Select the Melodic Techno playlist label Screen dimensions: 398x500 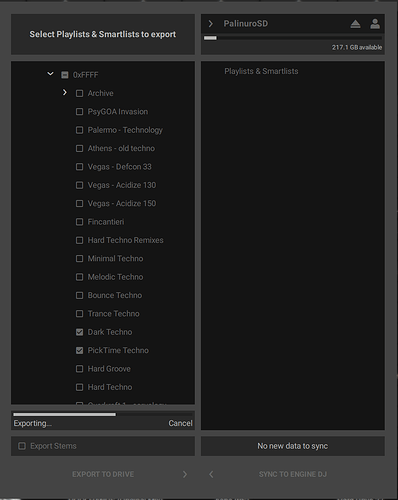(x=115, y=277)
